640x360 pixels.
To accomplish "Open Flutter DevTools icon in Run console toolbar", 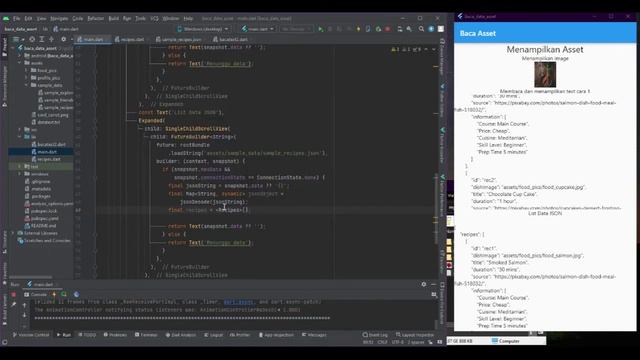I will [x=76, y=294].
